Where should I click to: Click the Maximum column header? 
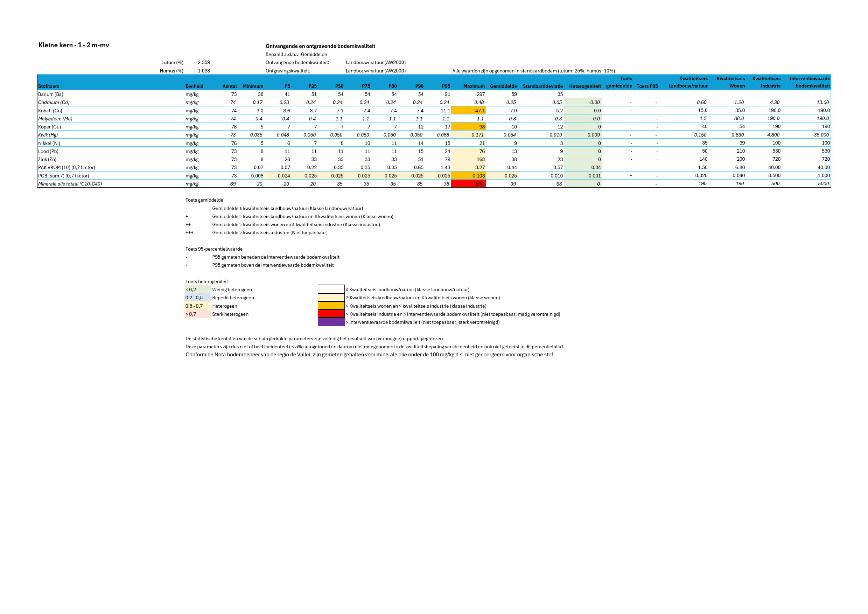[474, 86]
